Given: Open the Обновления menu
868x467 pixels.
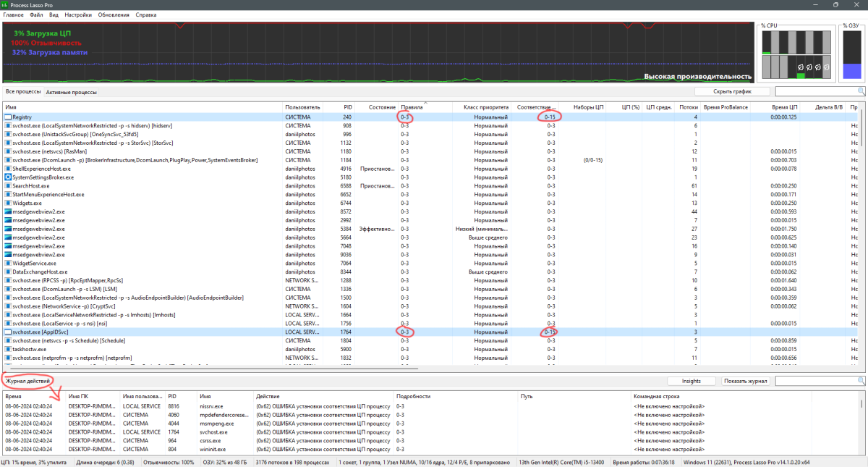Looking at the screenshot, I should (x=114, y=15).
